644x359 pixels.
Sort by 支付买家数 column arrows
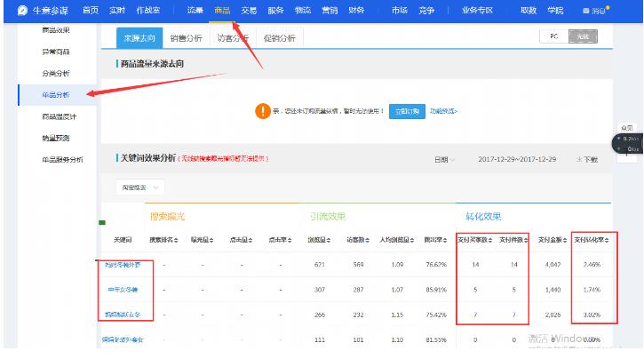pyautogui.click(x=490, y=240)
